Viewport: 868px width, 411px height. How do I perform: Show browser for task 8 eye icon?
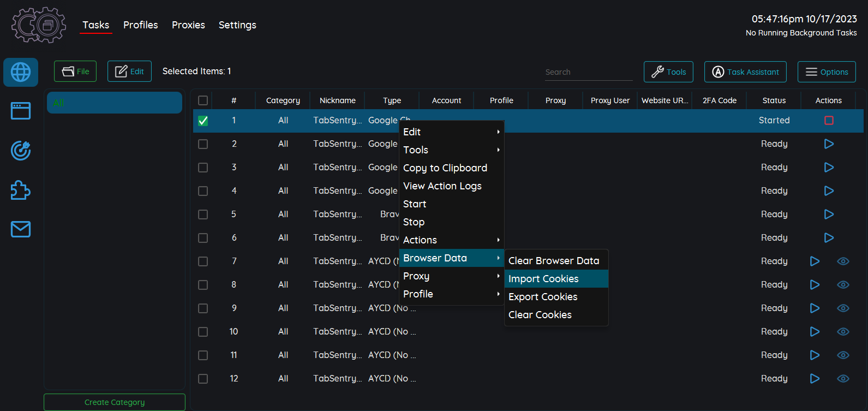[843, 284]
